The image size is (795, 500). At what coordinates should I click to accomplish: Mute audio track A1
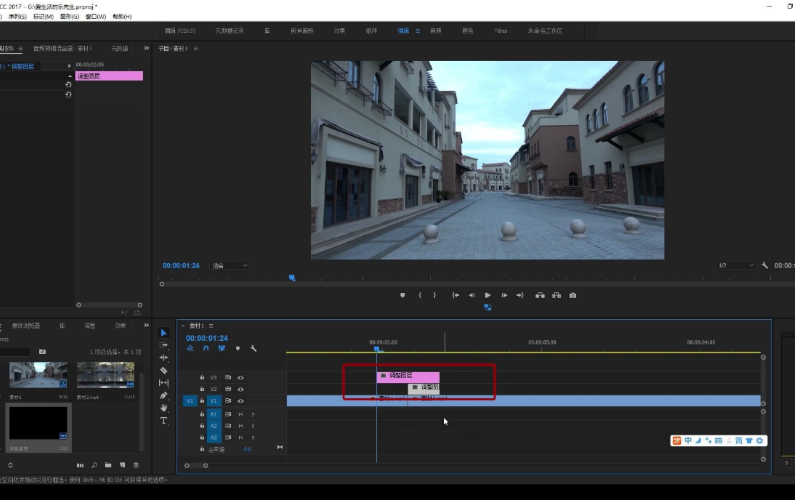[240, 413]
